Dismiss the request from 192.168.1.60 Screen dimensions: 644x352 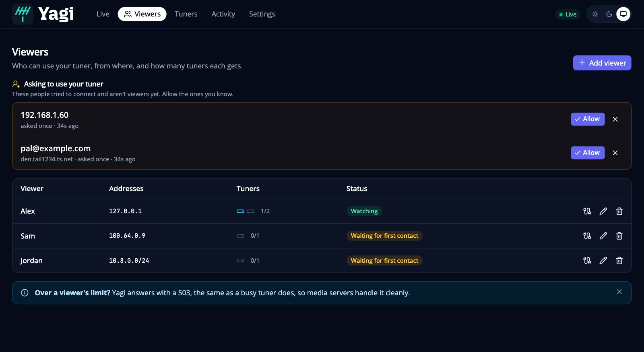[x=615, y=119]
